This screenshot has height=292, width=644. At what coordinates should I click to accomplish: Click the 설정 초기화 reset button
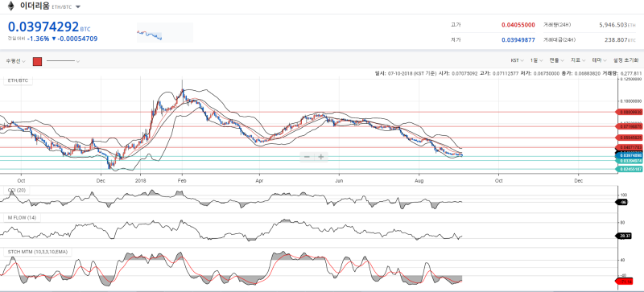[625, 60]
